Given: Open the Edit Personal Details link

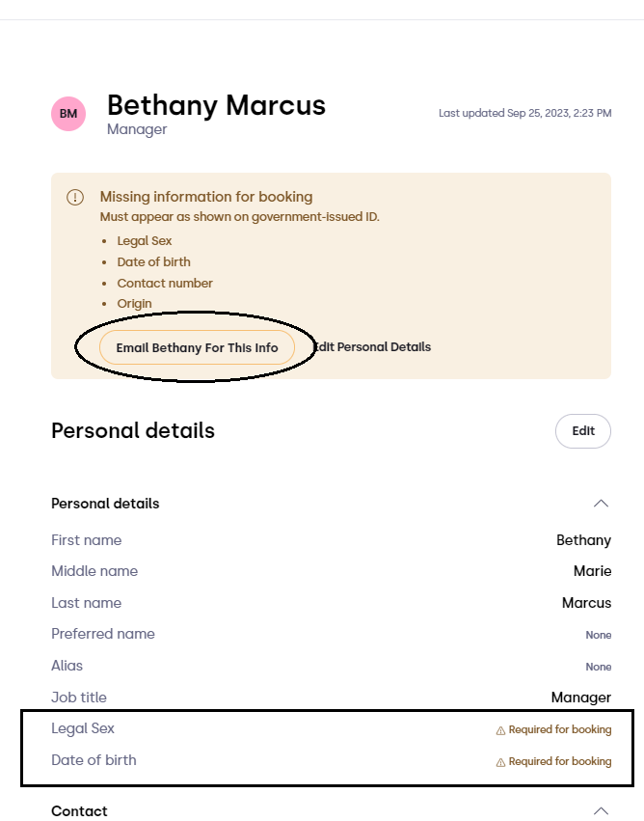Looking at the screenshot, I should coord(372,347).
